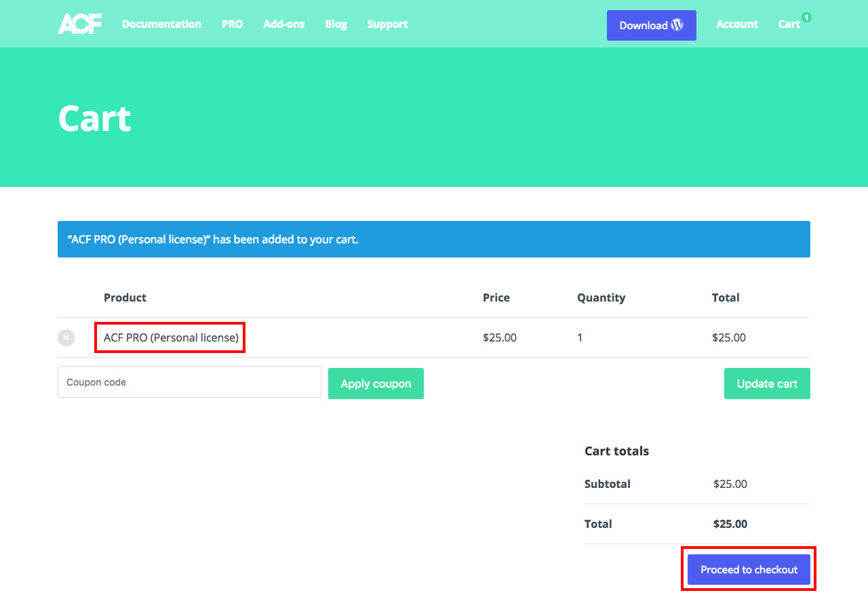This screenshot has width=868, height=597.
Task: Click the added to cart notice
Action: (x=434, y=239)
